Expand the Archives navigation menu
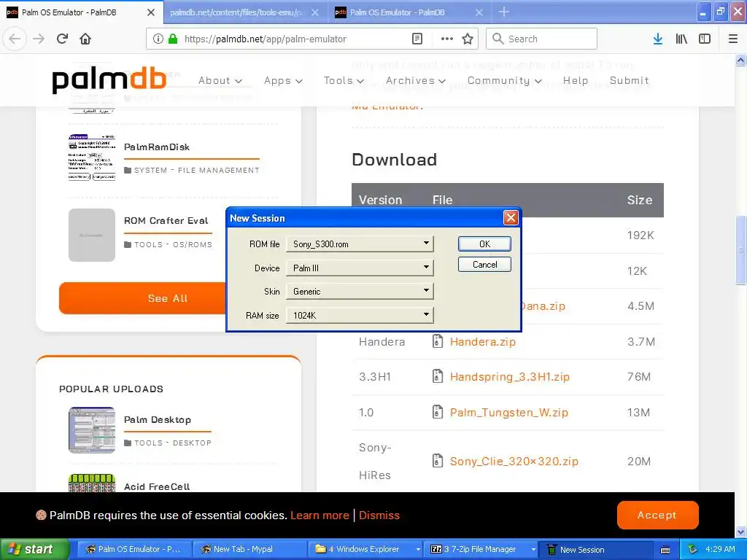 click(415, 80)
